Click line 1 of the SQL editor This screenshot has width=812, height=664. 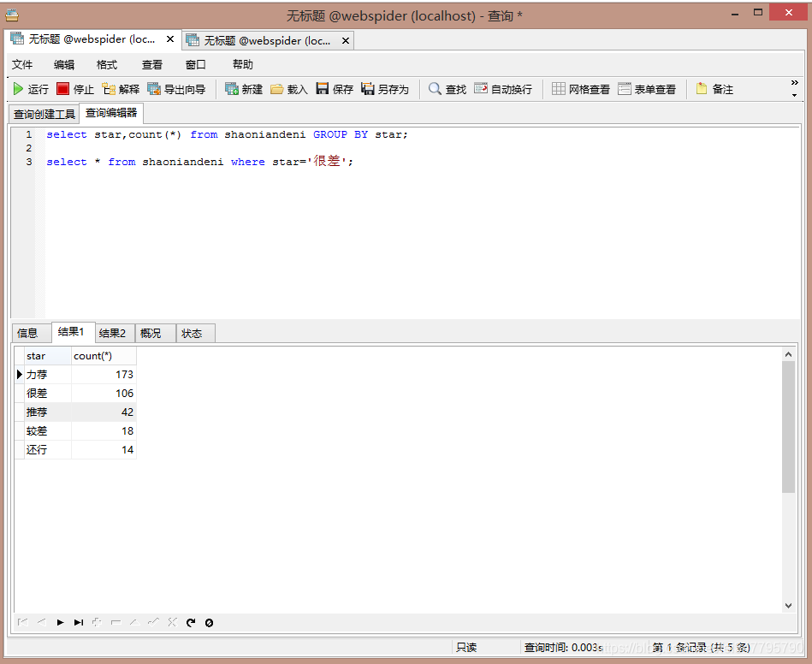tap(227, 134)
